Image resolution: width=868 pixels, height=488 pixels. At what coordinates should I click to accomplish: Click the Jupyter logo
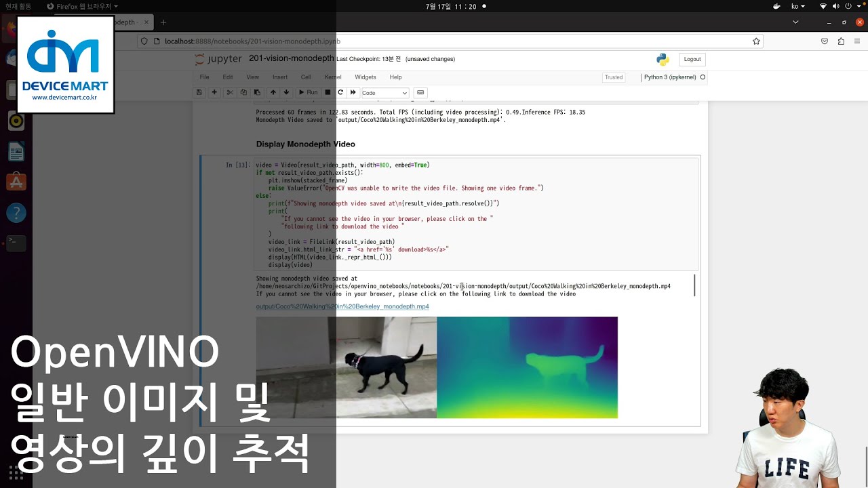pos(218,59)
